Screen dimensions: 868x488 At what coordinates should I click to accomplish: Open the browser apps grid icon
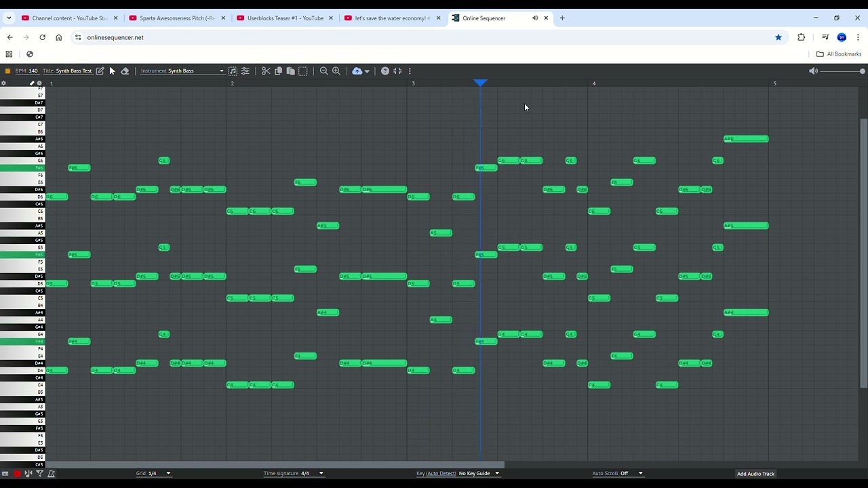pyautogui.click(x=9, y=54)
